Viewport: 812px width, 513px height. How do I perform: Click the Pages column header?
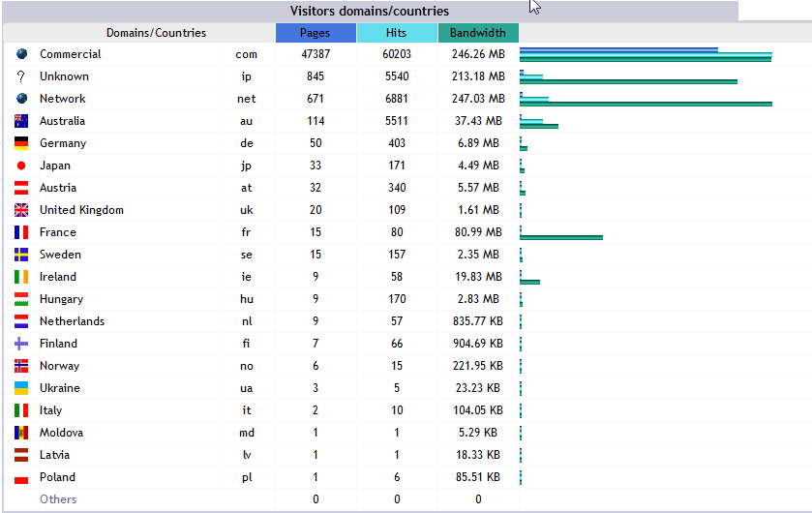click(316, 33)
